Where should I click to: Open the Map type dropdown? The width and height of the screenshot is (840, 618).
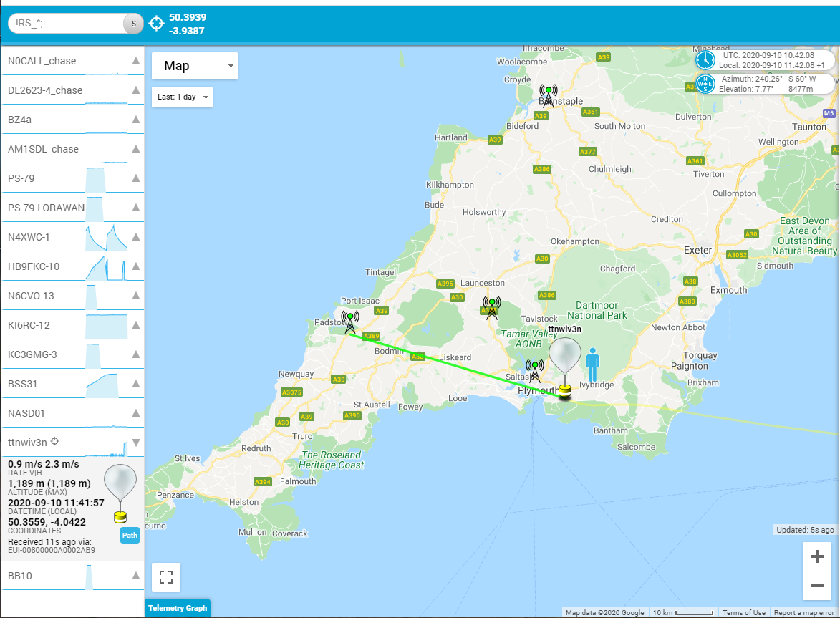(195, 66)
